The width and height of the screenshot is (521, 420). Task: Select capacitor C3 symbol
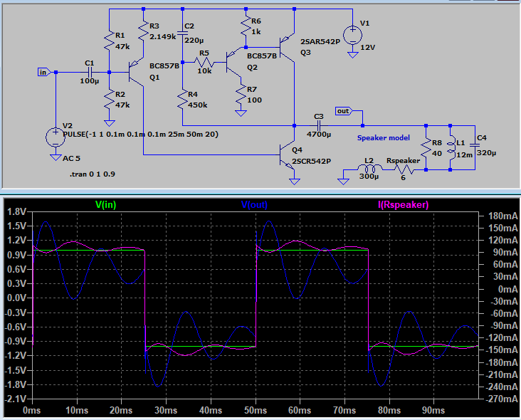coord(319,125)
